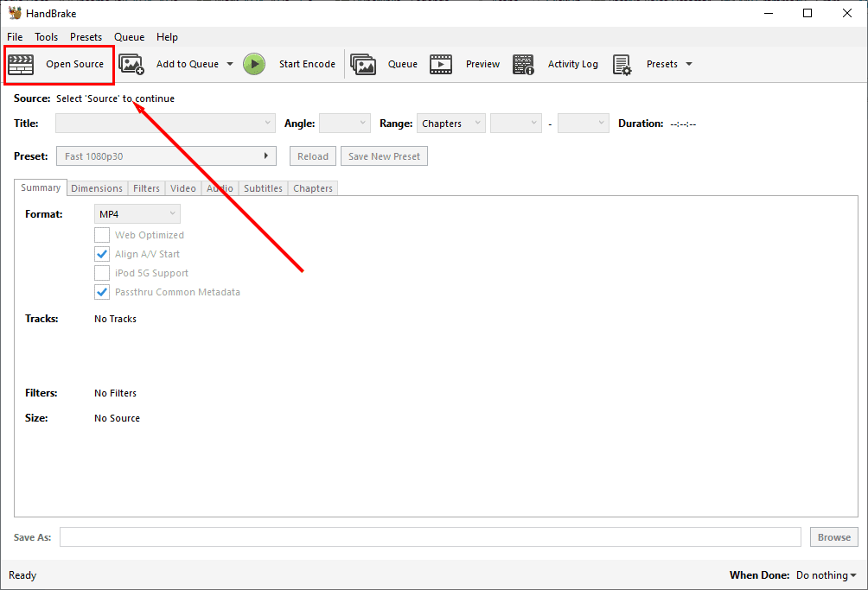Screen dimensions: 868x590
Task: Close the HandBrake window
Action: point(847,13)
